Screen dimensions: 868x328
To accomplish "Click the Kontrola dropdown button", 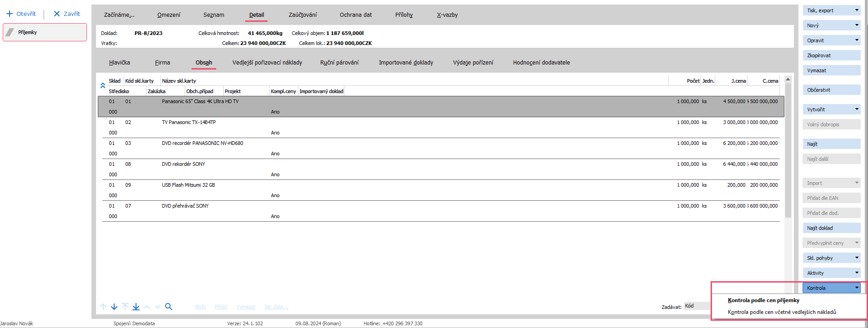I will (832, 288).
